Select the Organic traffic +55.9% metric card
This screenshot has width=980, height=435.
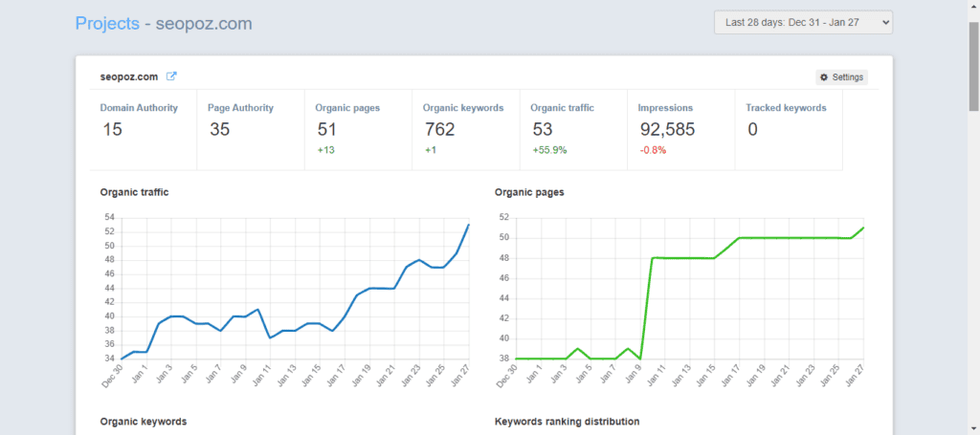point(572,129)
